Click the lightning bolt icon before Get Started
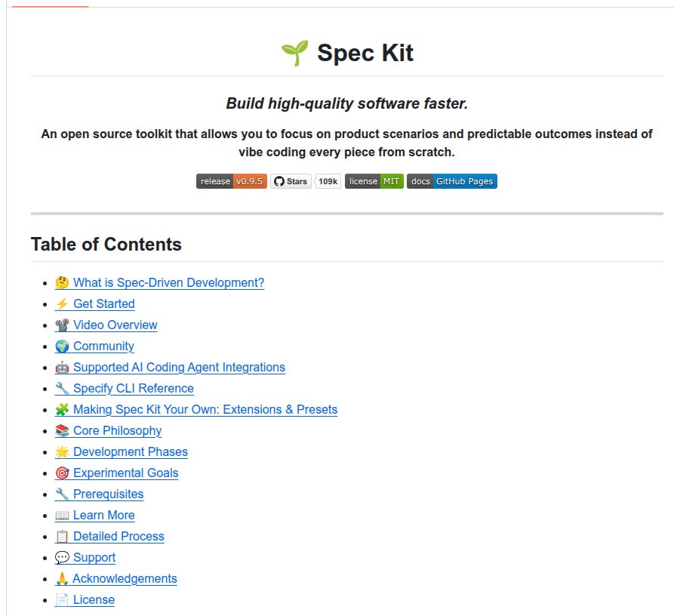The height and width of the screenshot is (616, 674). coord(62,304)
